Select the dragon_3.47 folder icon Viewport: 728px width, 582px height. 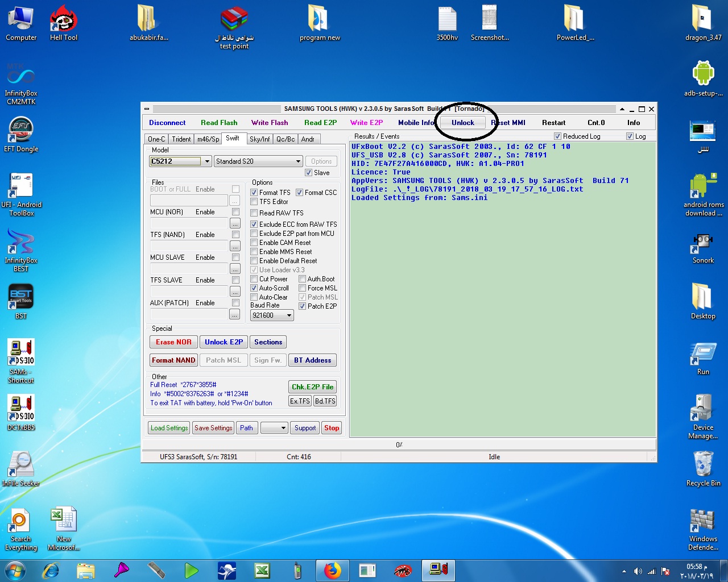(x=704, y=23)
